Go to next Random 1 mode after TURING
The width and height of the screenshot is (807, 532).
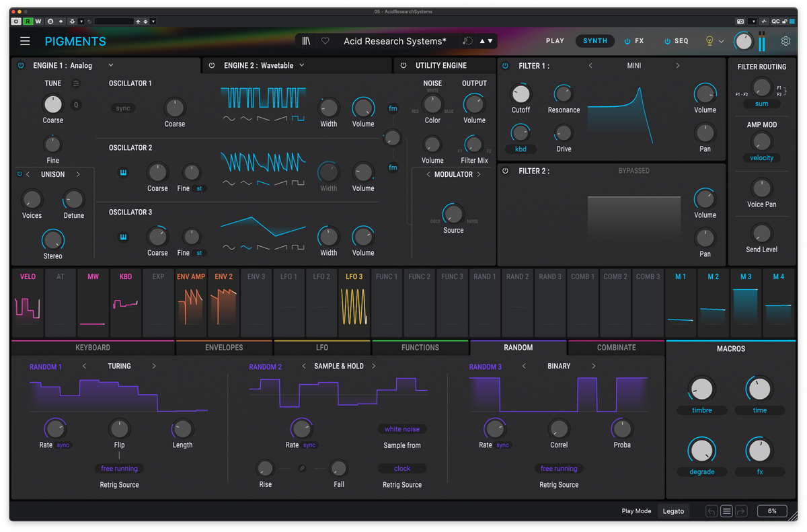tap(154, 367)
